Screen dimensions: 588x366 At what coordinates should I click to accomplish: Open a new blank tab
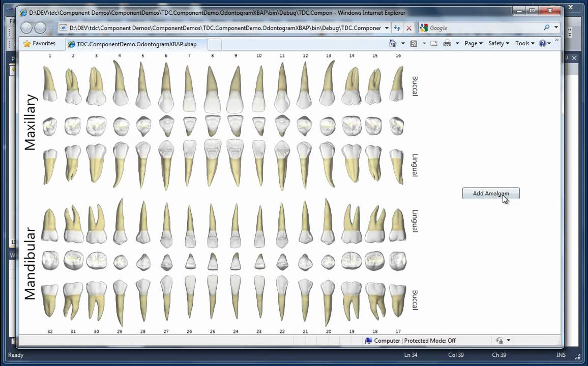click(215, 44)
